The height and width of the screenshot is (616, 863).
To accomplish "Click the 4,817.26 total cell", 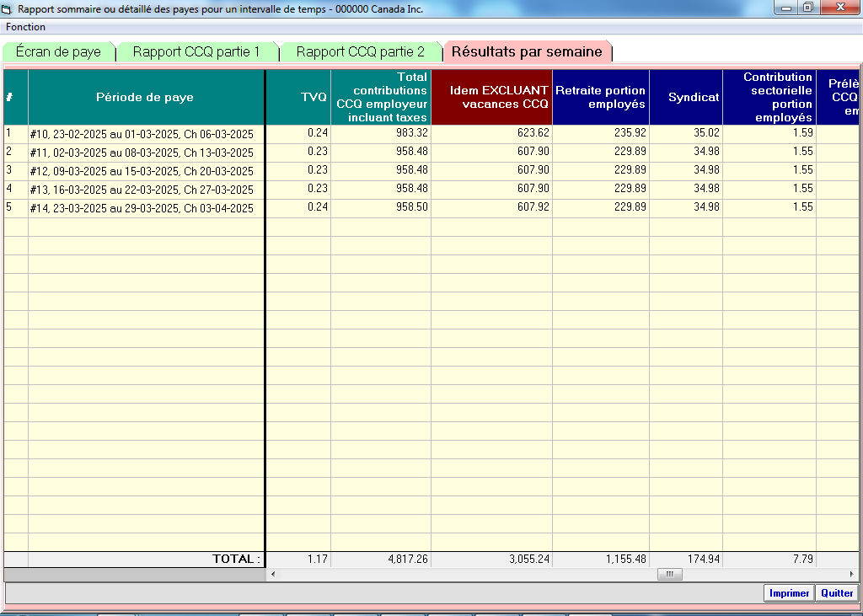I will point(380,560).
